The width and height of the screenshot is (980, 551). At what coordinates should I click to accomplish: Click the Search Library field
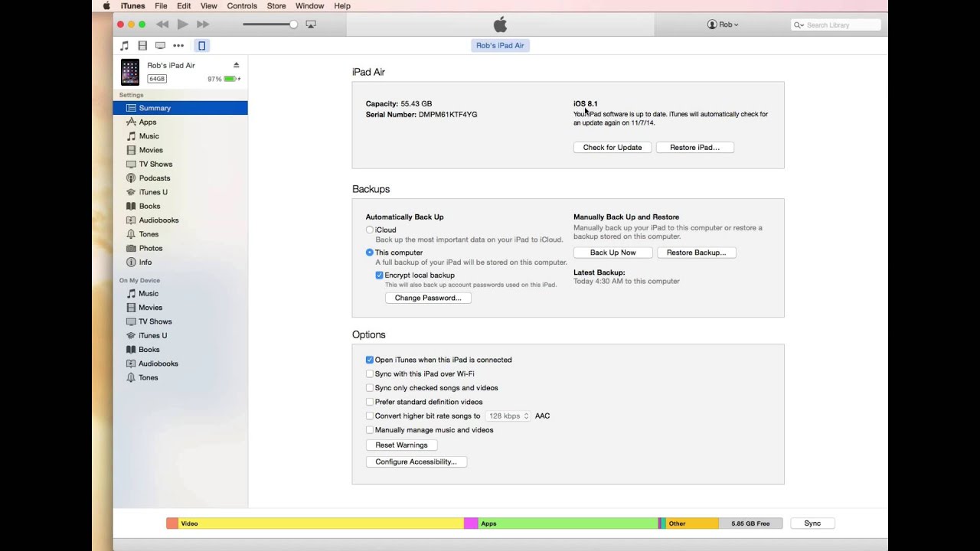click(x=836, y=25)
